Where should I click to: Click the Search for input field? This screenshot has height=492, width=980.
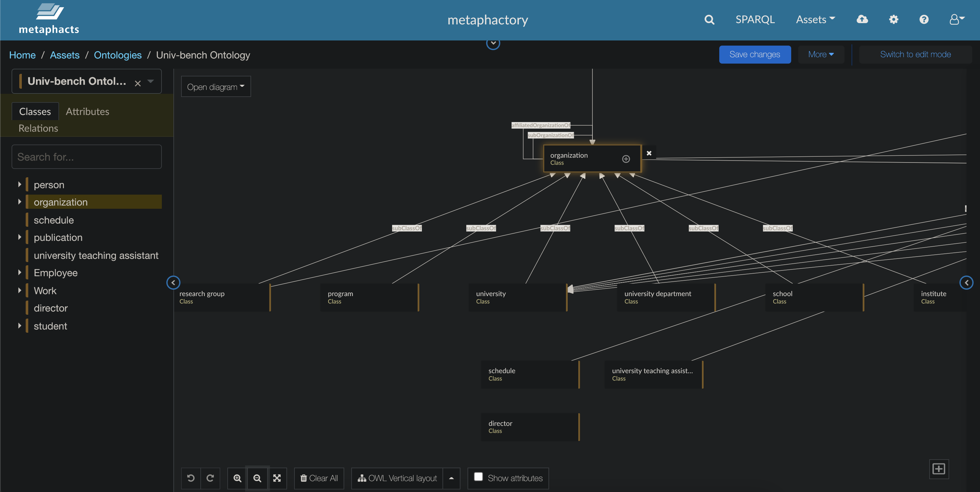[x=86, y=157]
